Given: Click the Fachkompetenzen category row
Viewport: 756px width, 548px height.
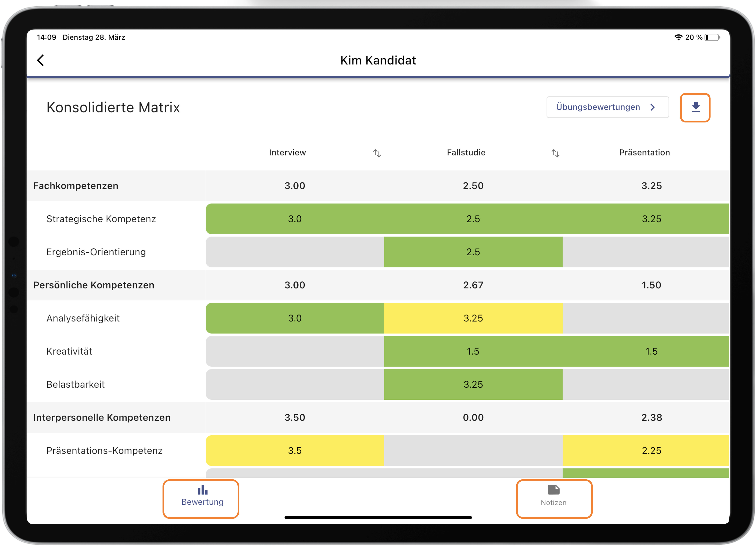Looking at the screenshot, I should click(x=378, y=186).
